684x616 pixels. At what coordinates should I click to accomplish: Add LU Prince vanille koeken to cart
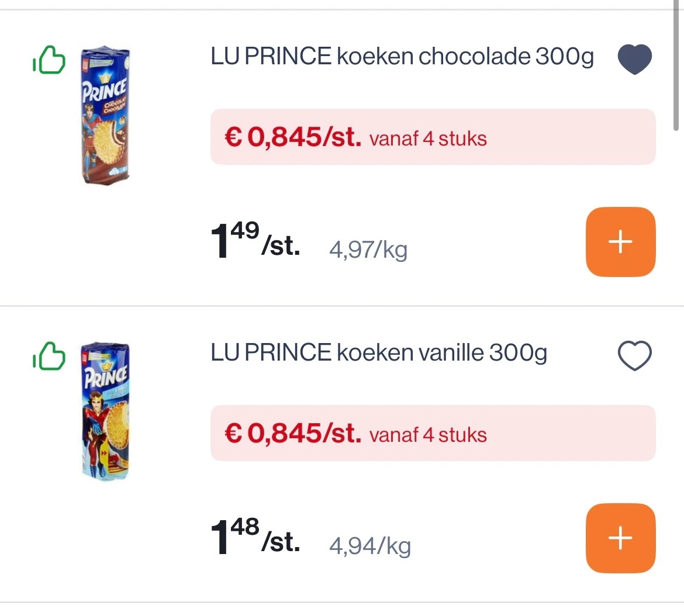(x=620, y=538)
